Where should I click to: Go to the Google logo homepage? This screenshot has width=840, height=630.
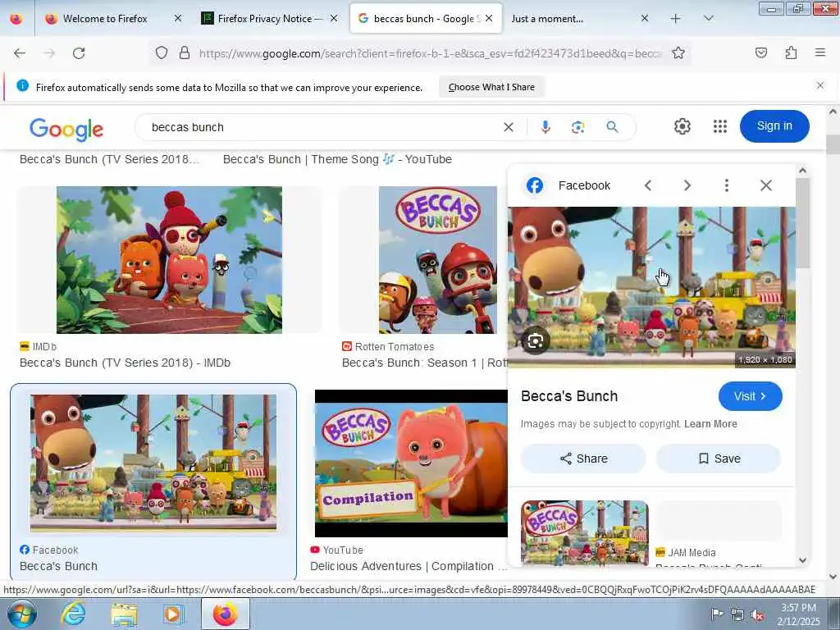coord(66,129)
